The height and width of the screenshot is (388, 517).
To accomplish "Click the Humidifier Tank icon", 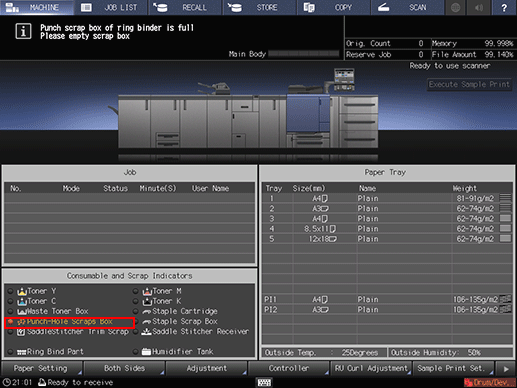I will pos(146,352).
